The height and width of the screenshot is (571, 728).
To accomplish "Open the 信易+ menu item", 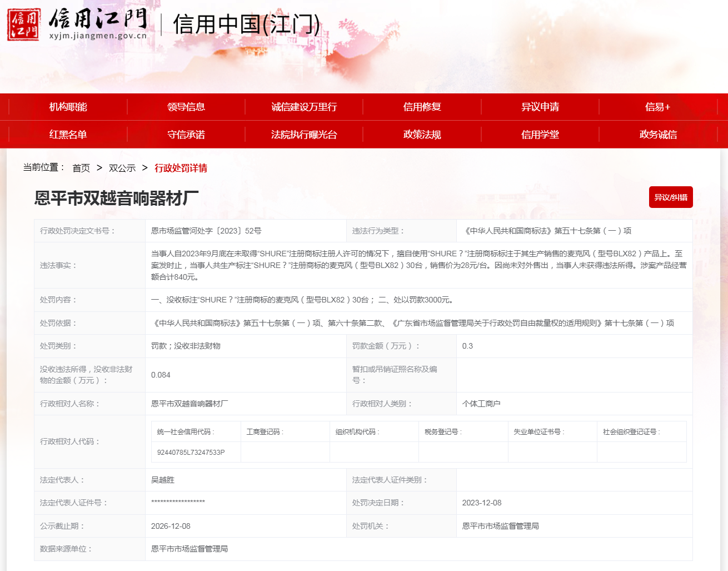I will pyautogui.click(x=657, y=107).
